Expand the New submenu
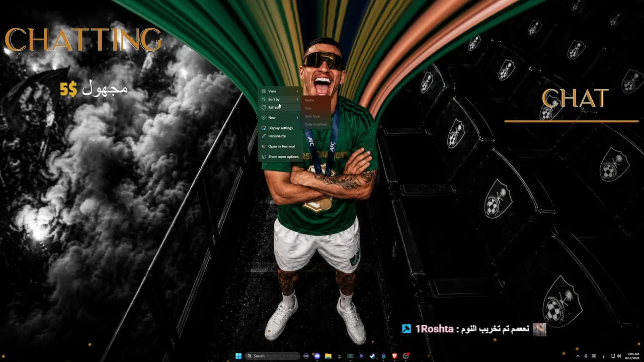 click(x=280, y=117)
